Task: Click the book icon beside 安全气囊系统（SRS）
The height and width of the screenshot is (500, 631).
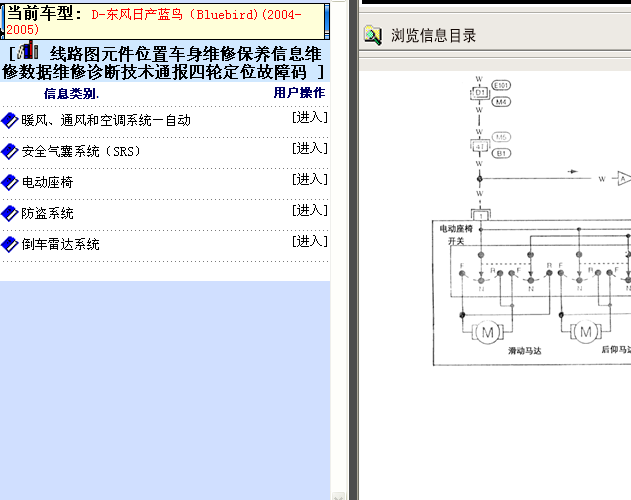Action: (10, 151)
